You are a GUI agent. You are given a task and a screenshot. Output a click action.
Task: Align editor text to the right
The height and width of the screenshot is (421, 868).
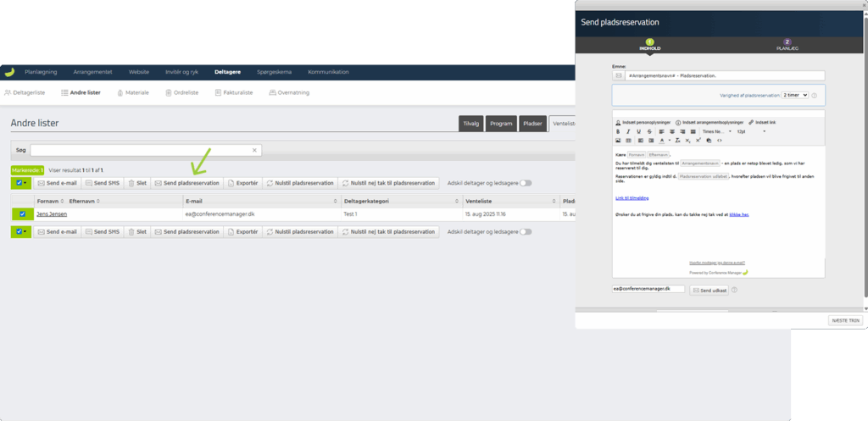pos(682,131)
